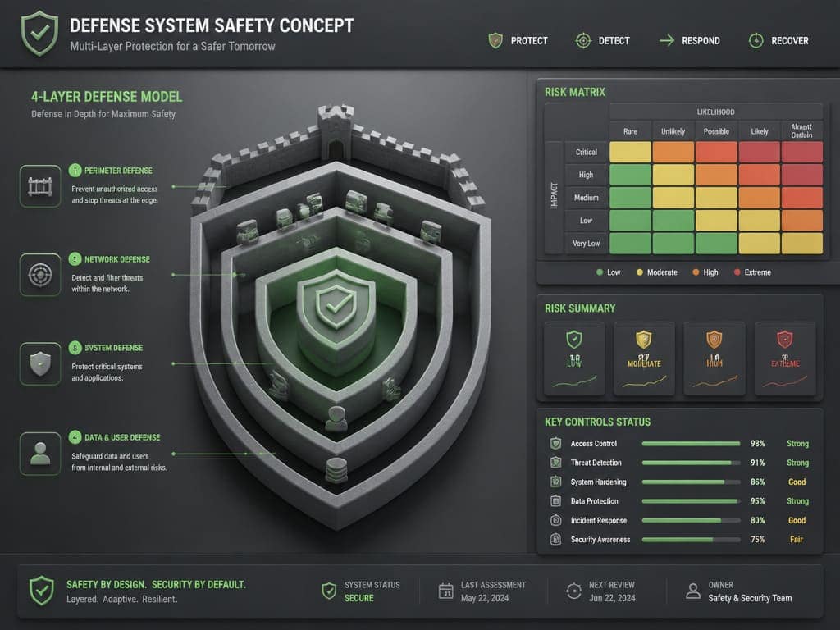Screen dimensions: 840x630
Task: Click the Perimeter Defense heading
Action: click(118, 171)
